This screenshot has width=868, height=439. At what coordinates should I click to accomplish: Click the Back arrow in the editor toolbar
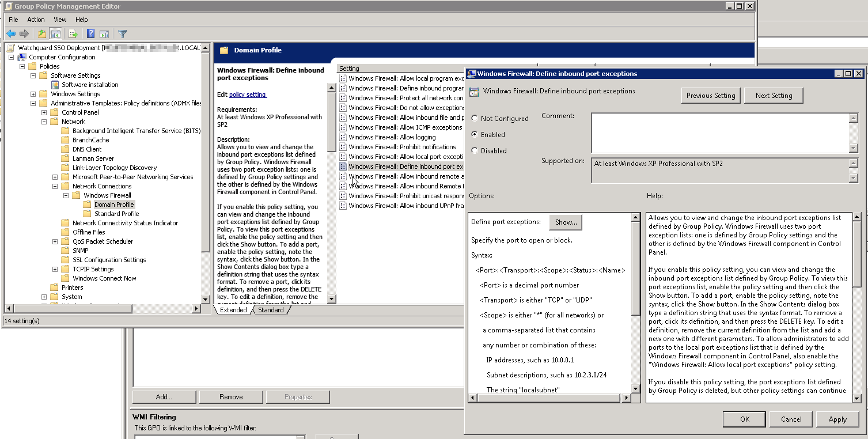point(11,34)
